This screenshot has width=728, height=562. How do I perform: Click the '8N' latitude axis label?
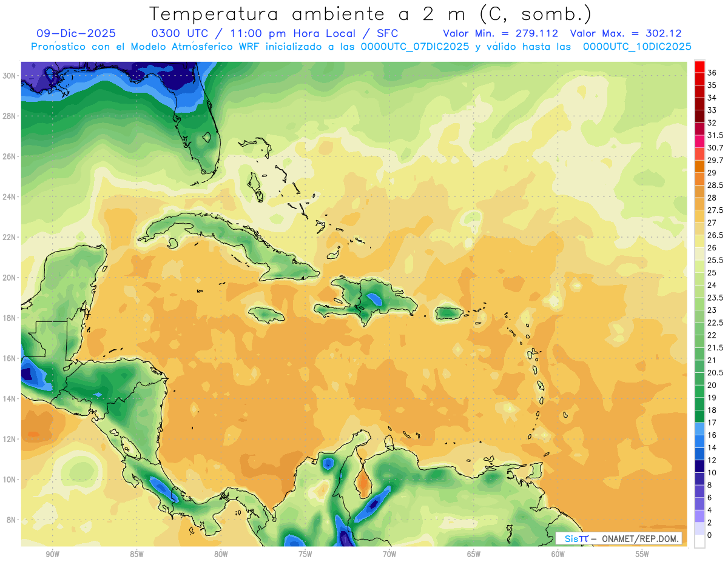12,520
